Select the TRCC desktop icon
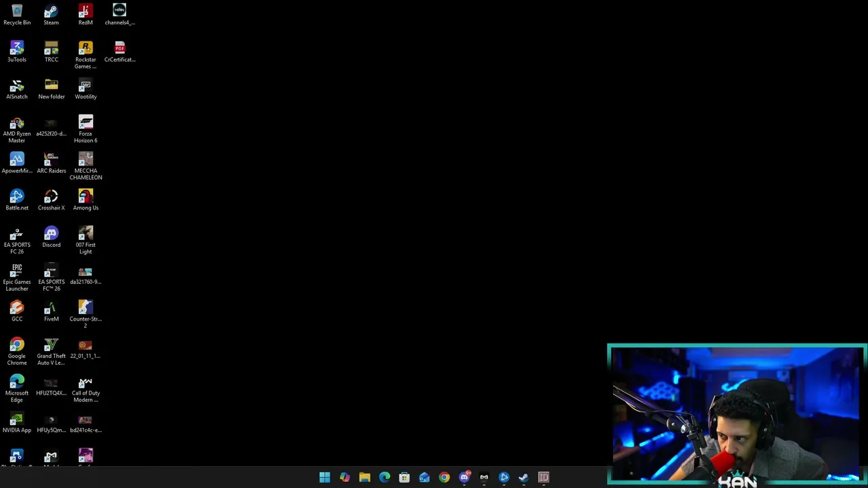Image resolution: width=868 pixels, height=488 pixels. tap(51, 52)
